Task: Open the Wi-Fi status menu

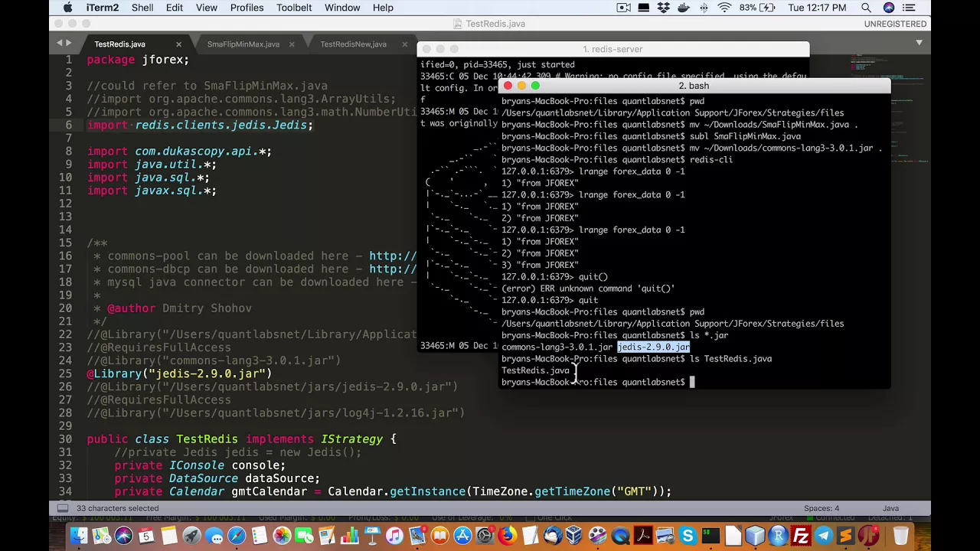Action: (x=724, y=8)
